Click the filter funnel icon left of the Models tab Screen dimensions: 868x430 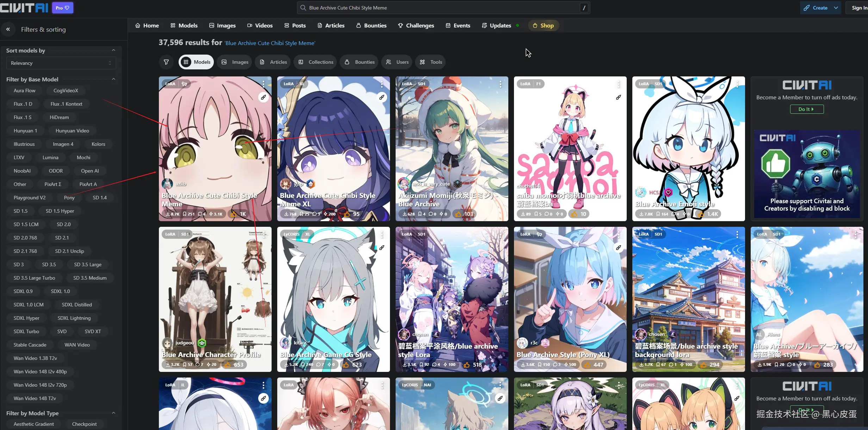[166, 62]
